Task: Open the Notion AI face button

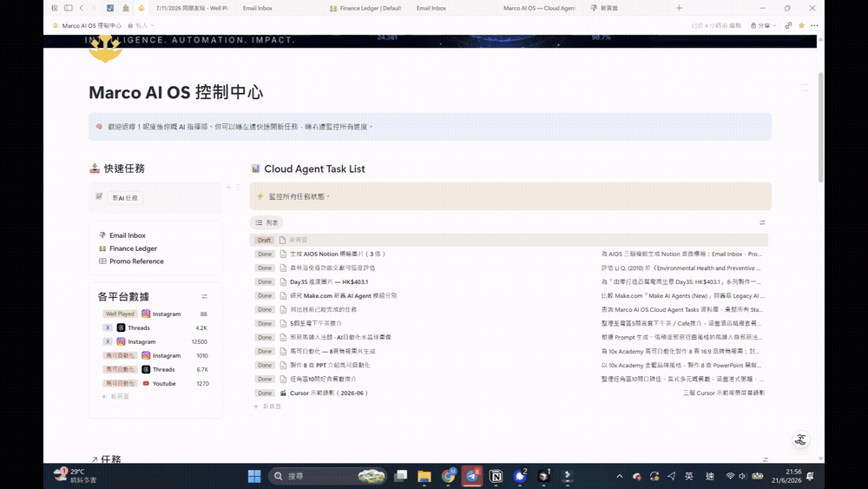Action: pos(800,439)
